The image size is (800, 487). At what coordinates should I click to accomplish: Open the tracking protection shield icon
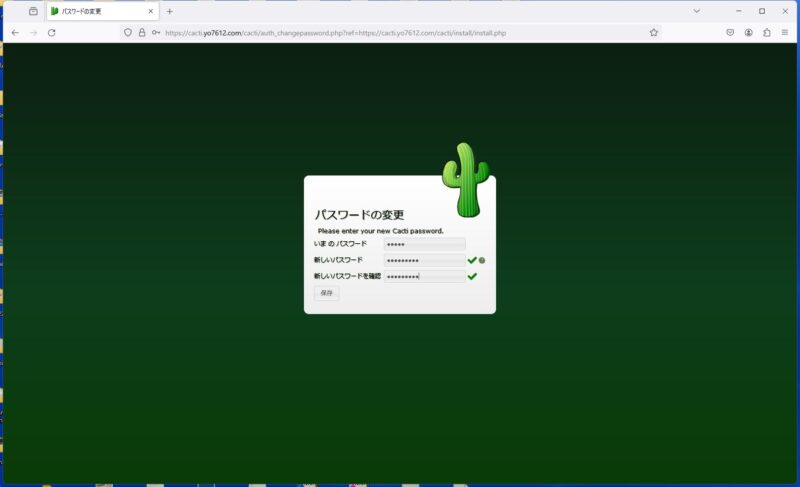point(128,33)
